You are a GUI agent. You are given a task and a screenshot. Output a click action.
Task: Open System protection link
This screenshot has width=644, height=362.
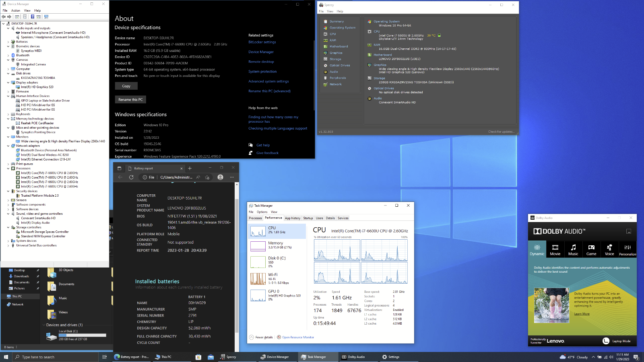pyautogui.click(x=262, y=72)
